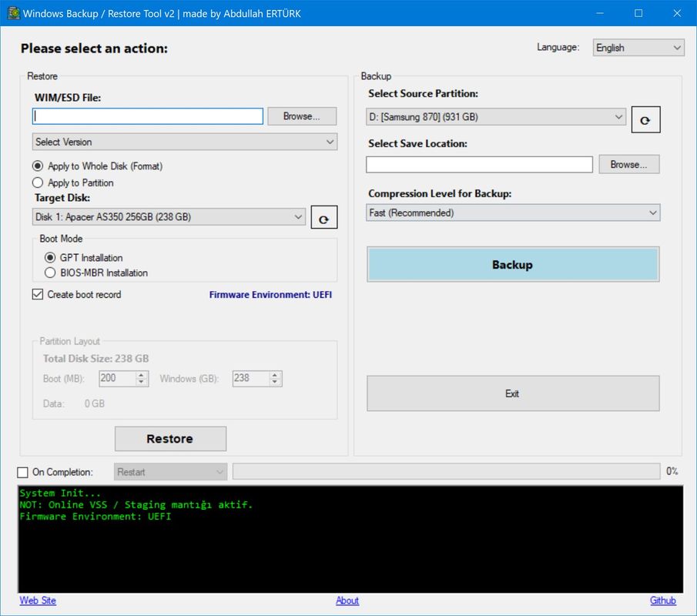This screenshot has width=697, height=616.
Task: Choose BIOS-MBR Installation boot mode
Action: 50,273
